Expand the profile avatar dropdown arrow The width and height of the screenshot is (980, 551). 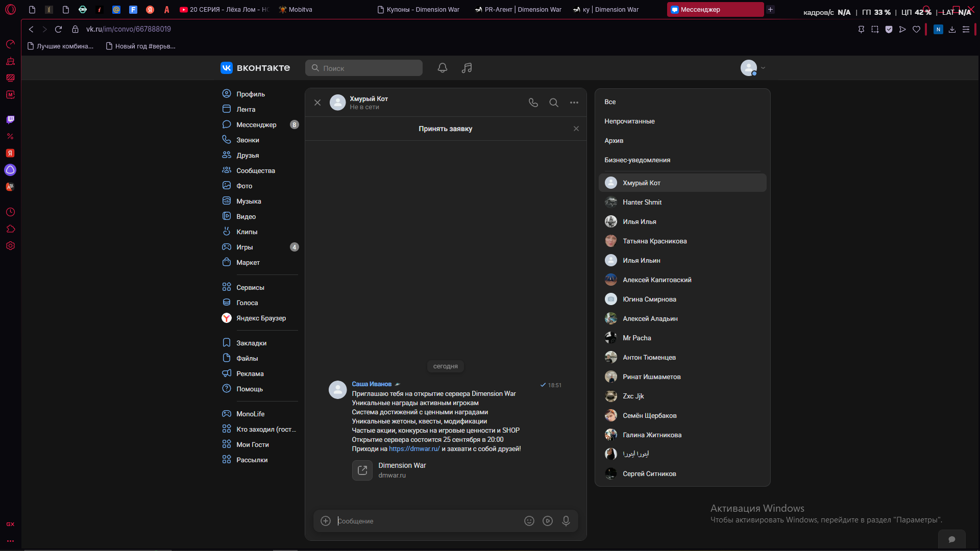click(x=763, y=68)
